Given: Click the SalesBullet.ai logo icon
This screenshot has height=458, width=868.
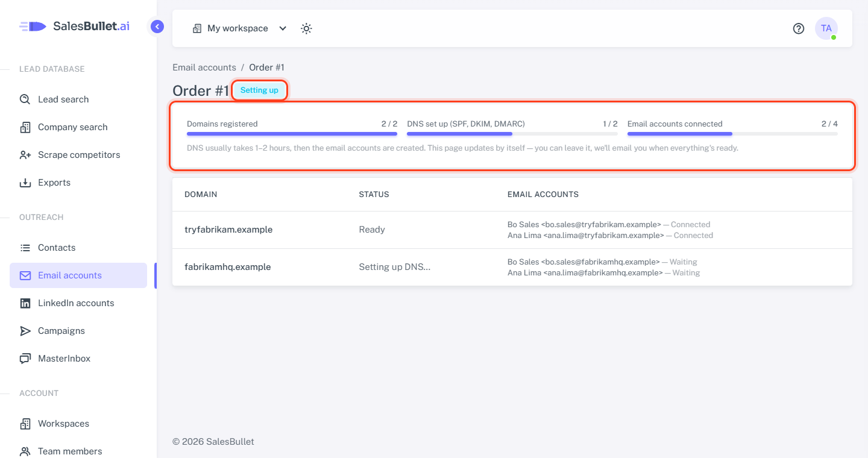Looking at the screenshot, I should pos(33,27).
